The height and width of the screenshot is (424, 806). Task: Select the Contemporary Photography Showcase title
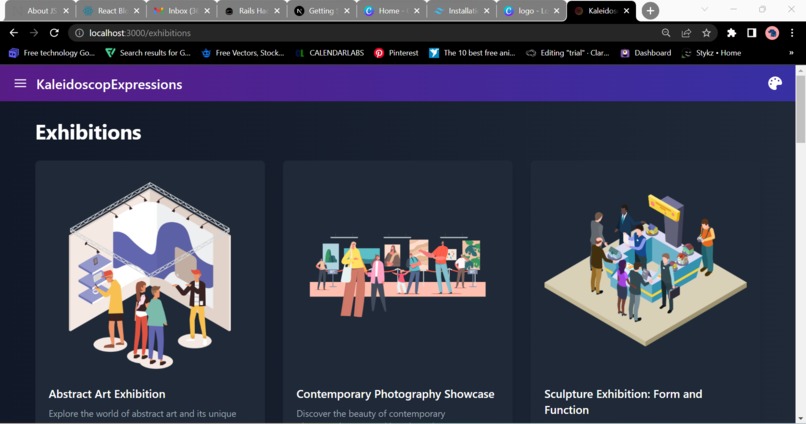[x=395, y=394]
